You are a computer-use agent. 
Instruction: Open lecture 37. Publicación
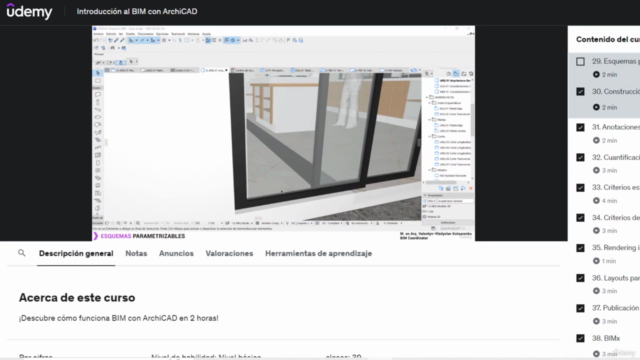pyautogui.click(x=616, y=308)
